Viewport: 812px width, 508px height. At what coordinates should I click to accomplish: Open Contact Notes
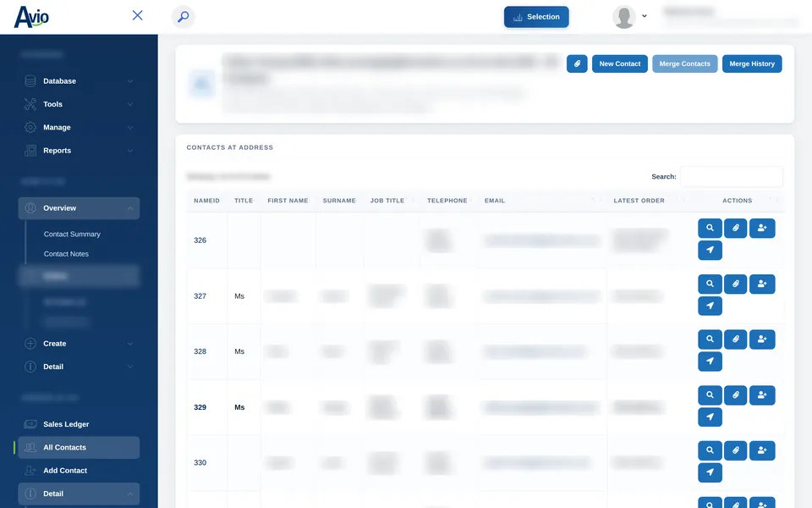click(66, 254)
